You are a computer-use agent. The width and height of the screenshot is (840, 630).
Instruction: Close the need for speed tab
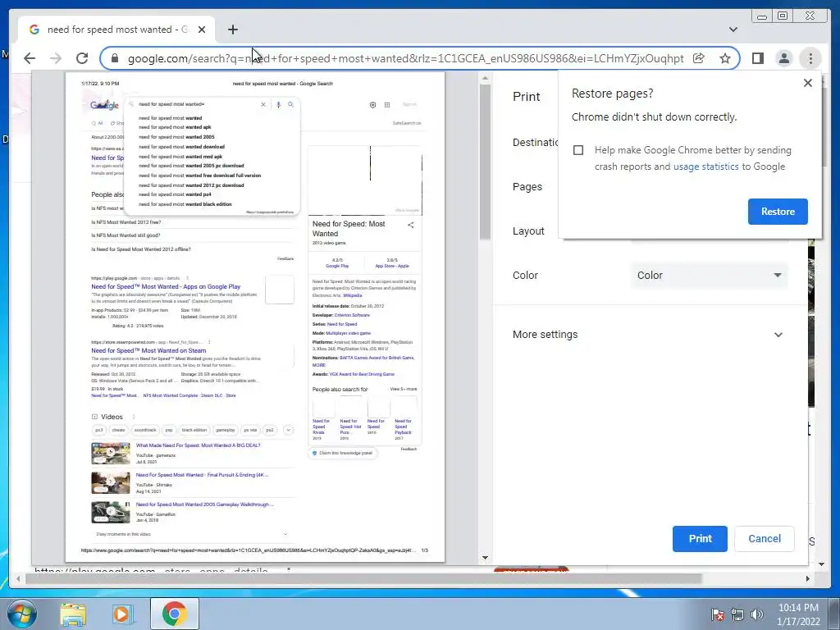click(202, 30)
